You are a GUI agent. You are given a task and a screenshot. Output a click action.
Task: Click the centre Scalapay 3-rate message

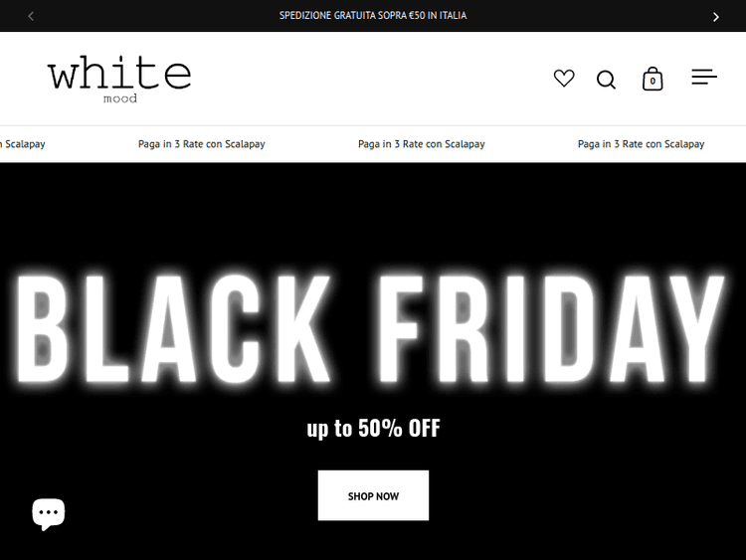click(x=422, y=144)
